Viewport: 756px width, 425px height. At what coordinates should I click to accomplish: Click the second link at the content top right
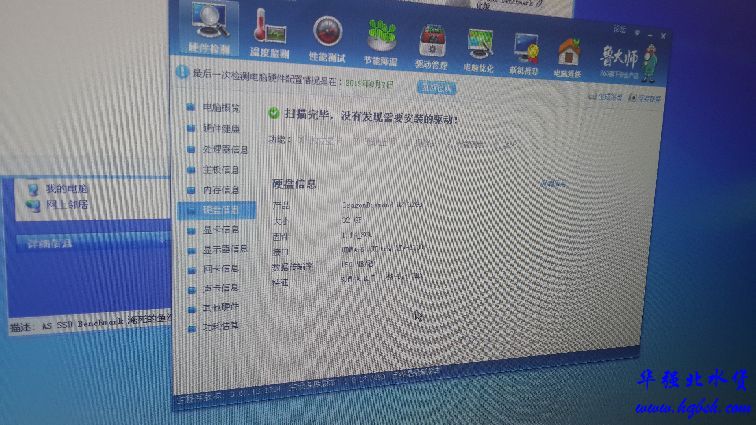coord(644,98)
